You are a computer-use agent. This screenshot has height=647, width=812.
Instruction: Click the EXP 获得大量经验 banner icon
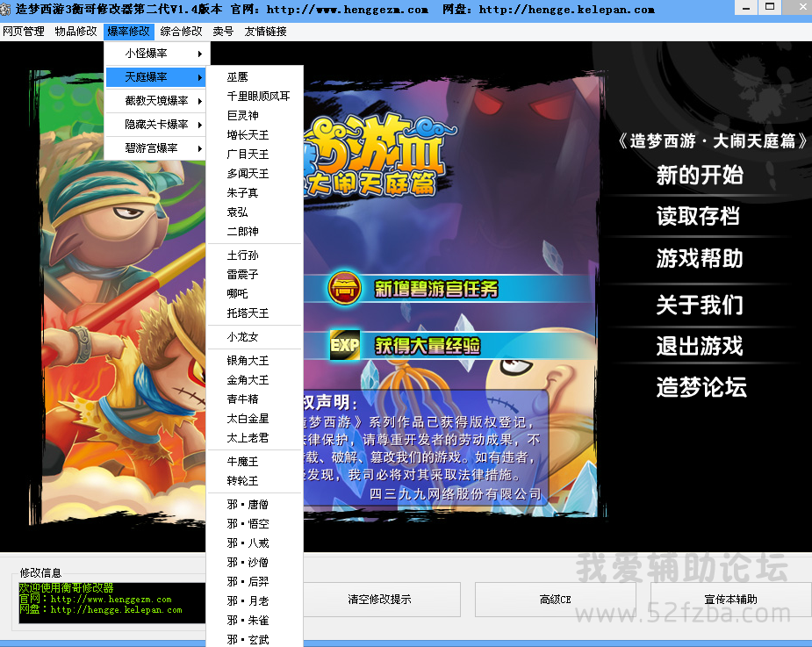click(x=345, y=345)
